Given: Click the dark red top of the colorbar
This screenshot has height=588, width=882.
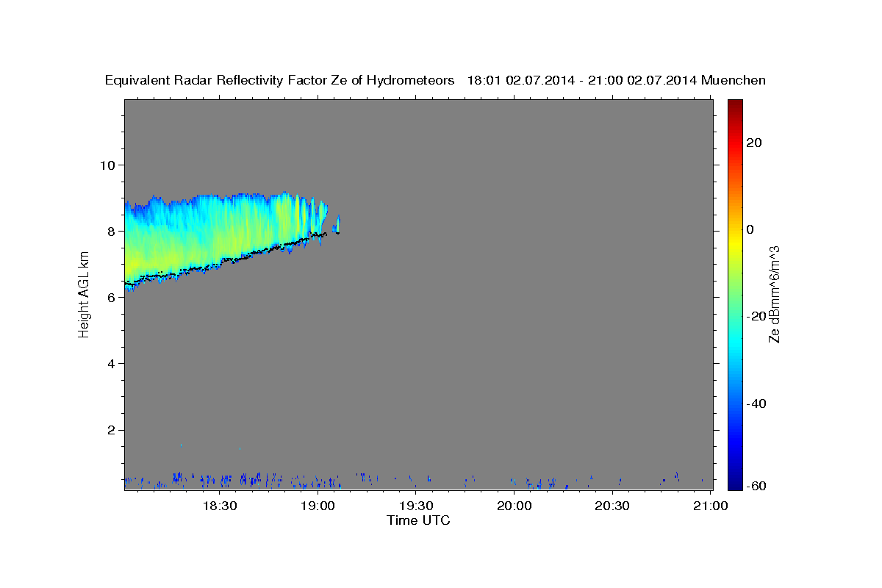Looking at the screenshot, I should tap(734, 105).
